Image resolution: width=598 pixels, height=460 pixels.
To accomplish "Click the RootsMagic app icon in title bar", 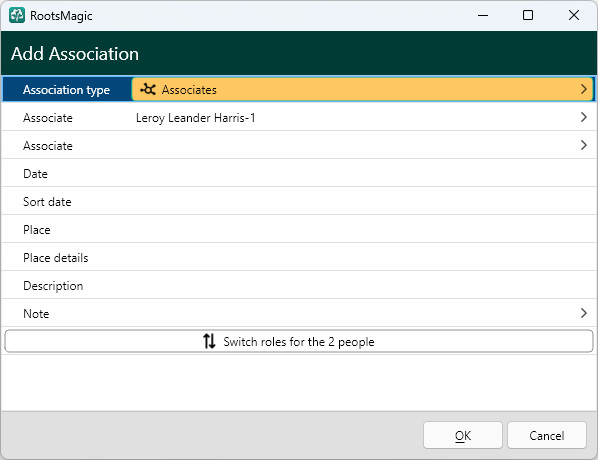I will click(x=17, y=15).
